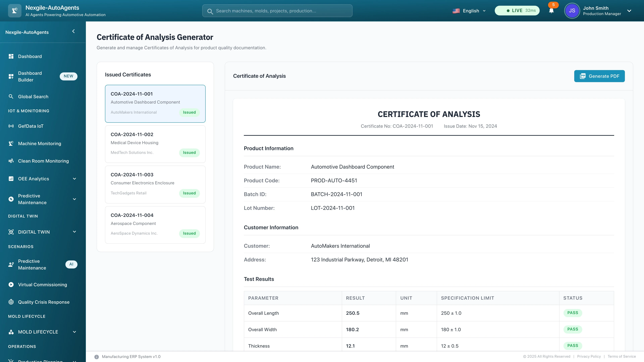This screenshot has height=362, width=644.
Task: Open Clean Room Monitoring
Action: [x=43, y=161]
